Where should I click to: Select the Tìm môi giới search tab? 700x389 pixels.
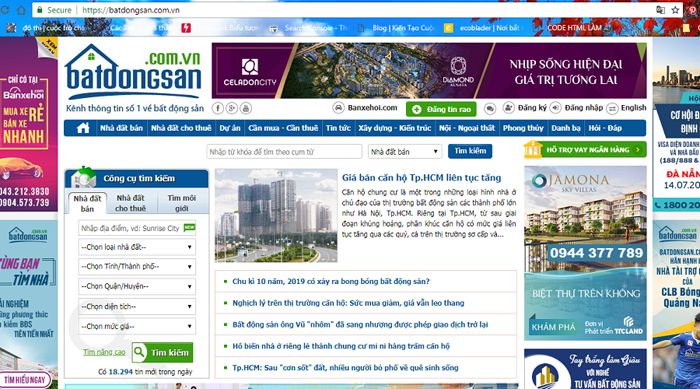pyautogui.click(x=181, y=203)
